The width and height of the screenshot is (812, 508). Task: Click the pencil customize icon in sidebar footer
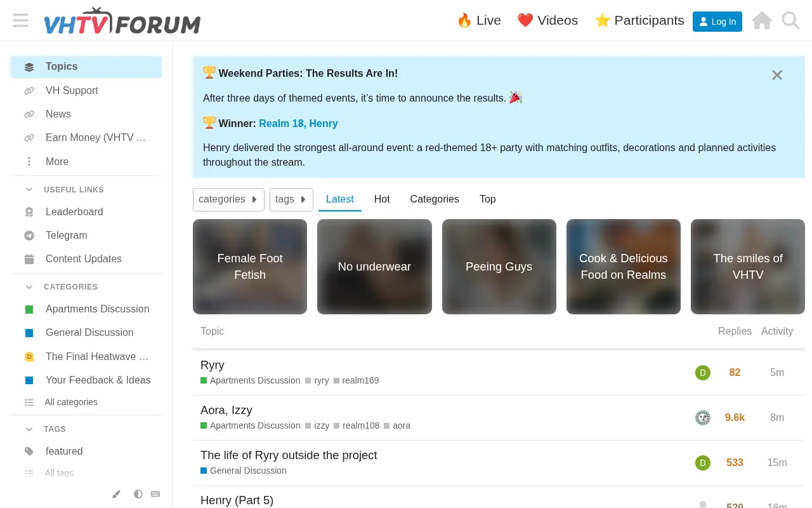116,494
